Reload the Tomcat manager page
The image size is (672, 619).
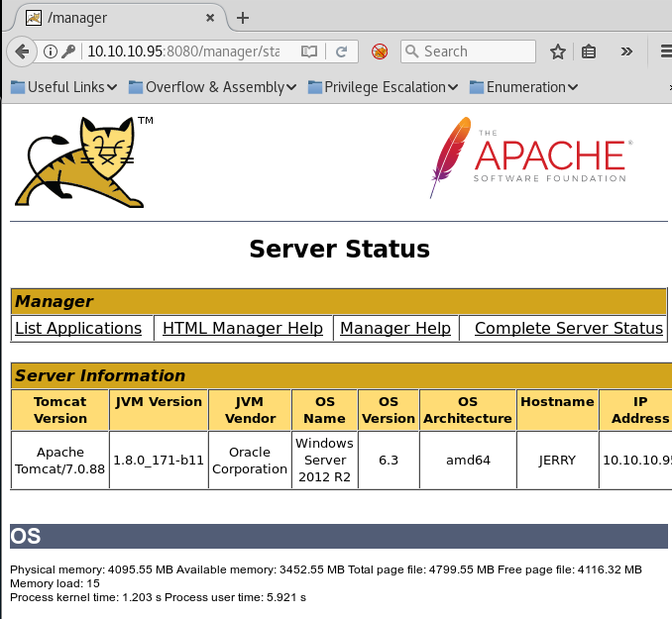341,52
